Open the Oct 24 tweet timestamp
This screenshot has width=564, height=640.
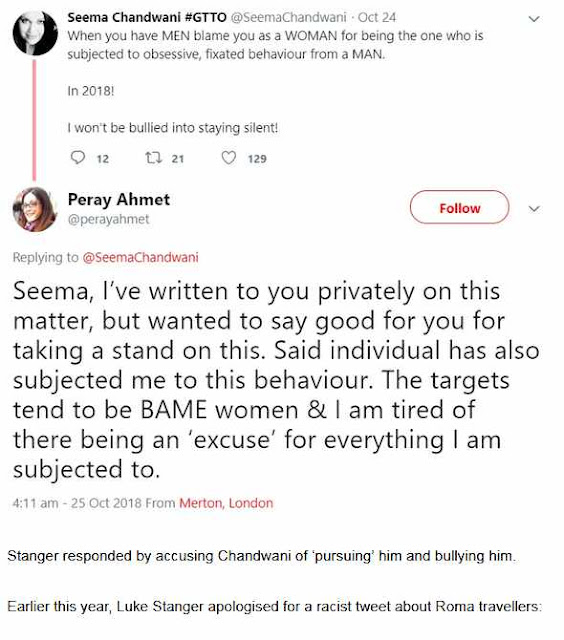click(377, 18)
